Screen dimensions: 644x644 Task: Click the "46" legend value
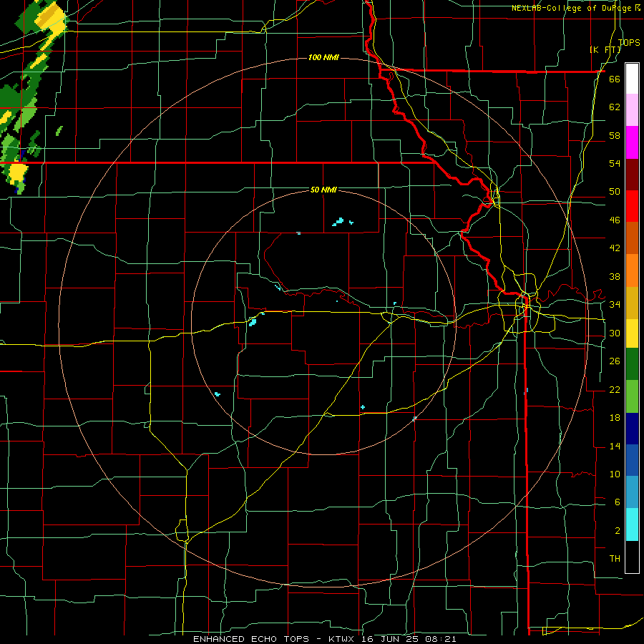coord(615,220)
